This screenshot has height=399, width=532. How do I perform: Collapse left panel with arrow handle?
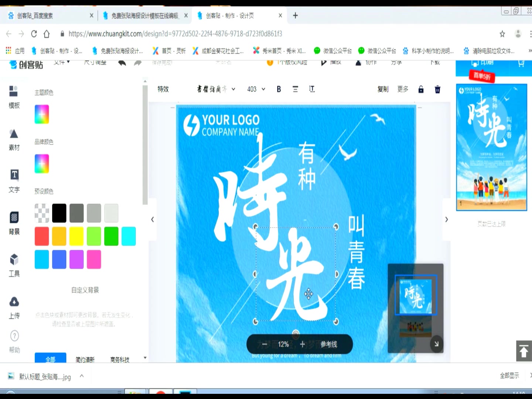[152, 219]
